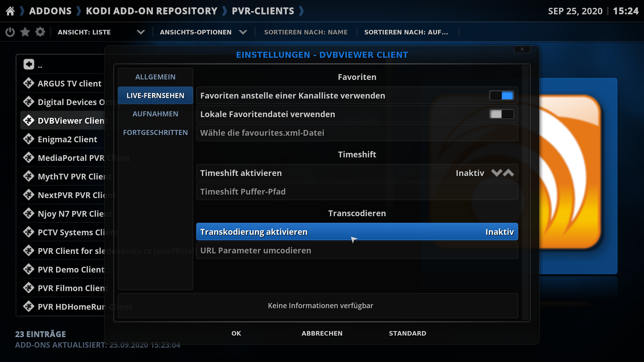Switch to the Fortgeschritten settings tab

click(x=155, y=132)
